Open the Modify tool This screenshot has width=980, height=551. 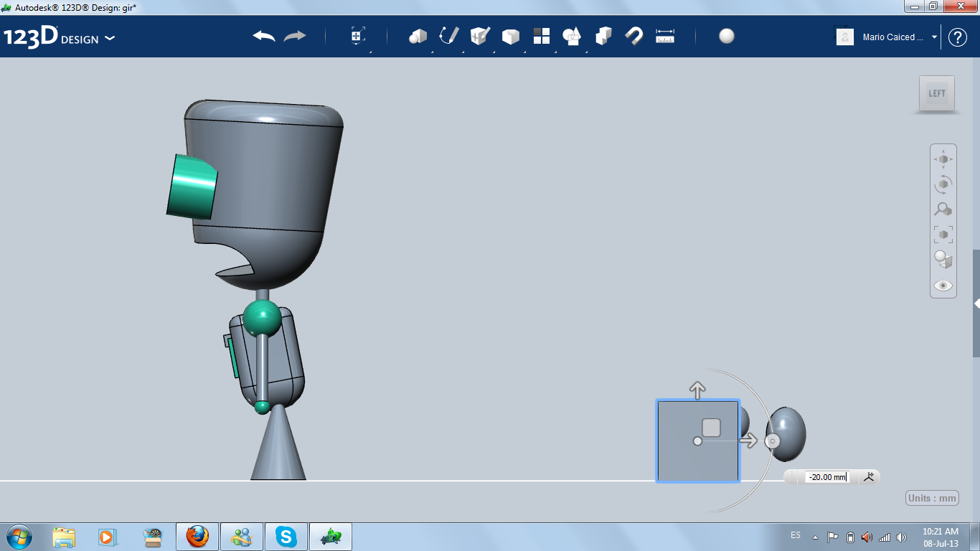[511, 37]
